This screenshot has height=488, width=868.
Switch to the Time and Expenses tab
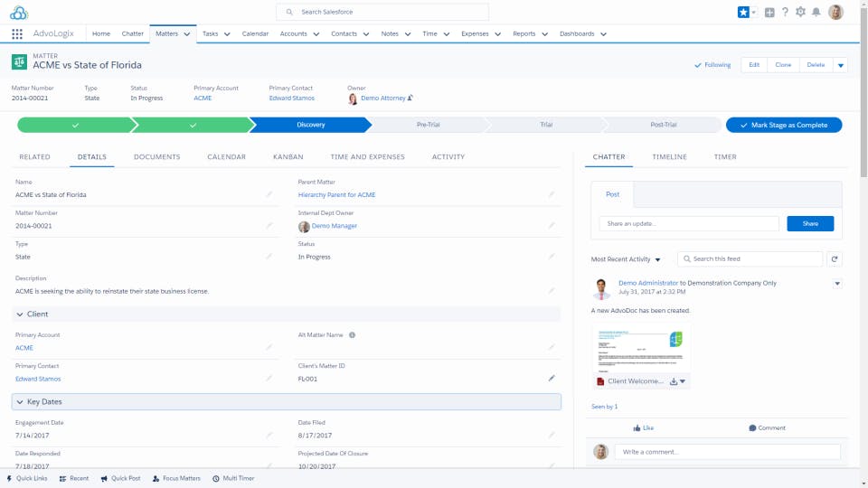point(368,157)
